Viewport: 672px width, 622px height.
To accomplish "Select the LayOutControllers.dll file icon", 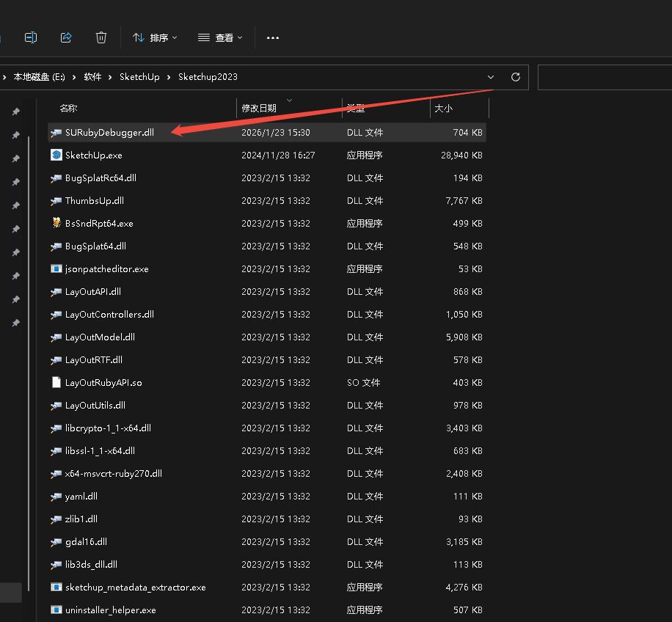I will (x=56, y=314).
